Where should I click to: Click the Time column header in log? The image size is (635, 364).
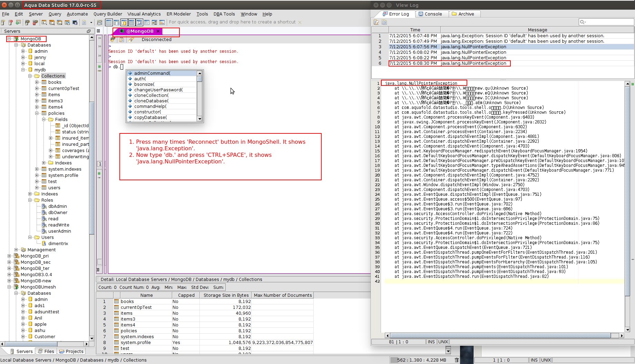click(x=415, y=30)
